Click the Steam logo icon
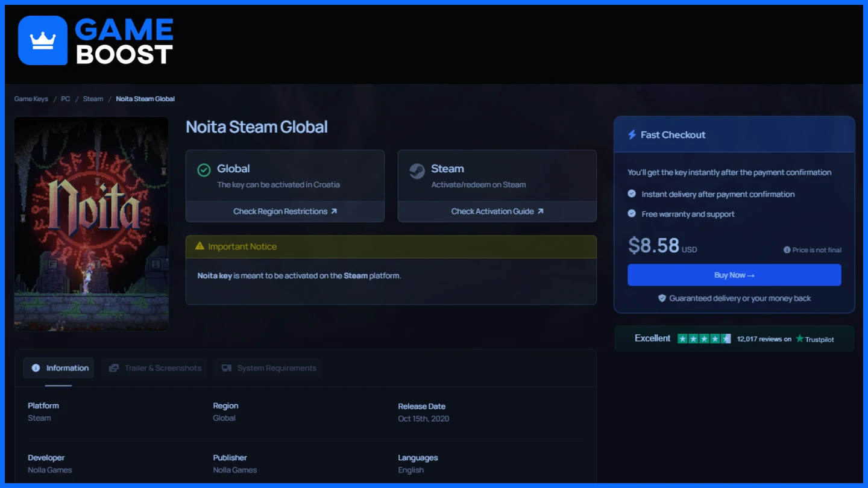Screen dimensions: 868x488 [x=417, y=171]
